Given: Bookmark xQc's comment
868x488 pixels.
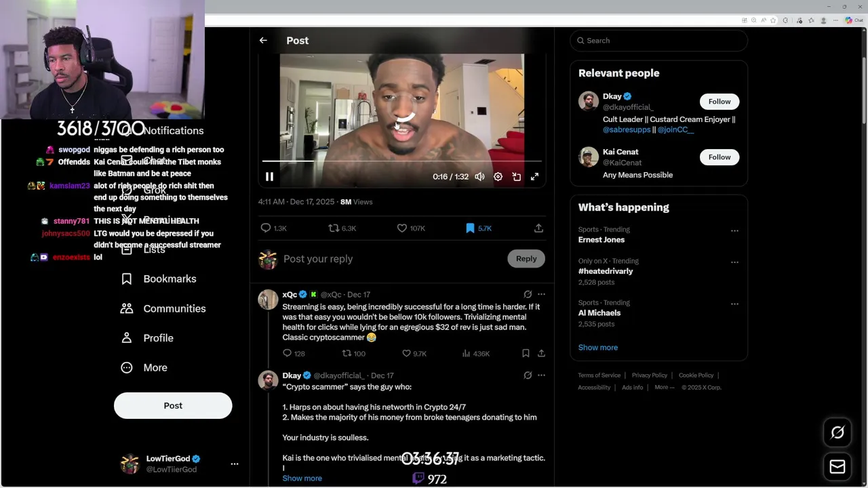Looking at the screenshot, I should click(x=526, y=353).
